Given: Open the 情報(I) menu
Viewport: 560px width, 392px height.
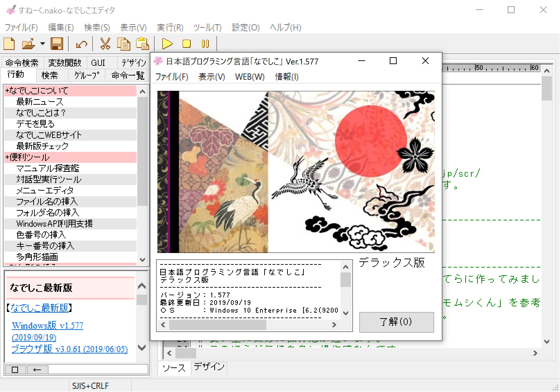Looking at the screenshot, I should 287,77.
